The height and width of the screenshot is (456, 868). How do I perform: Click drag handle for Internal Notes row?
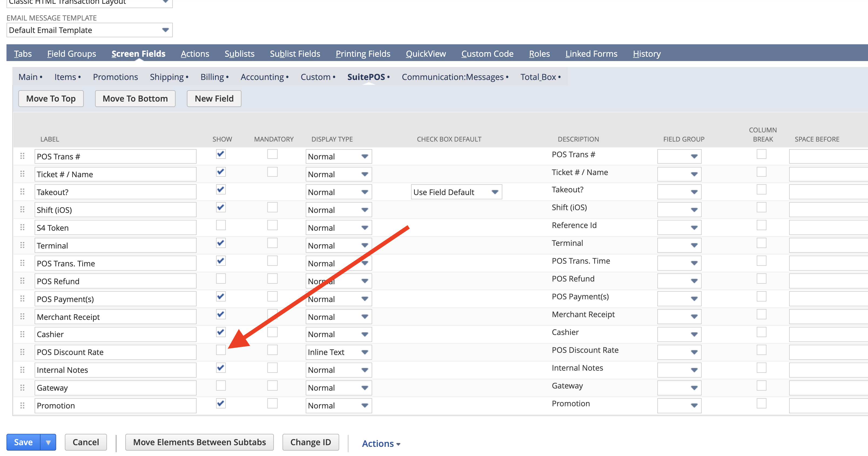(22, 370)
